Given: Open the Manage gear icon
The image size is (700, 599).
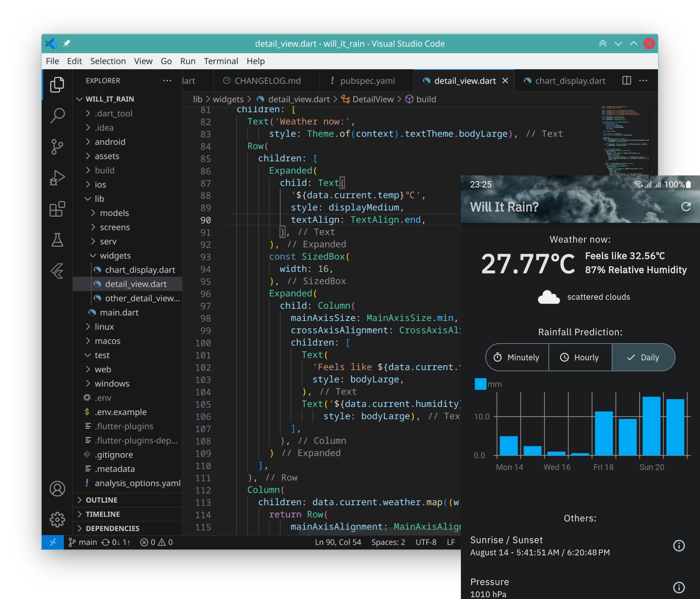Looking at the screenshot, I should (57, 520).
